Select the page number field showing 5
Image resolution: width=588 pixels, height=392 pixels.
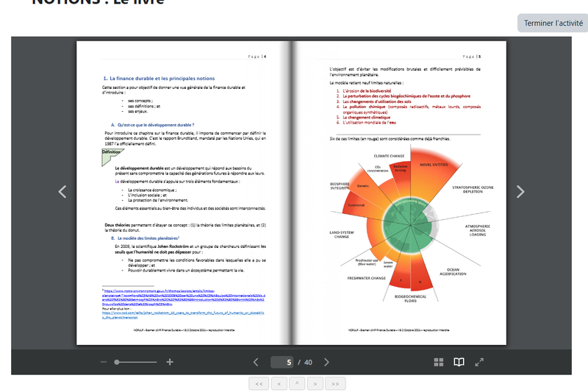pyautogui.click(x=282, y=362)
